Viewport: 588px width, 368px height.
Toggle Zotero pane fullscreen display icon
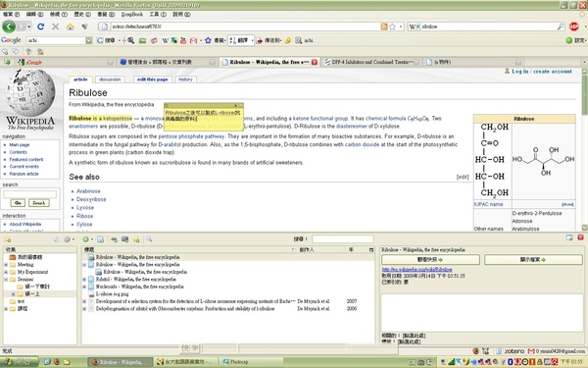click(x=569, y=237)
